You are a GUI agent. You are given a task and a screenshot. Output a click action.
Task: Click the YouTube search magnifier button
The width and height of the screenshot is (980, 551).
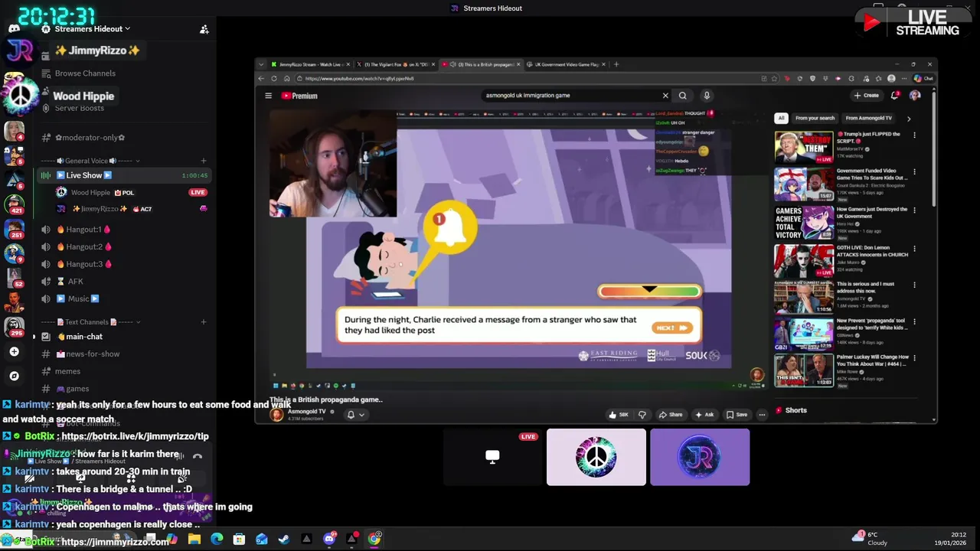pos(682,96)
